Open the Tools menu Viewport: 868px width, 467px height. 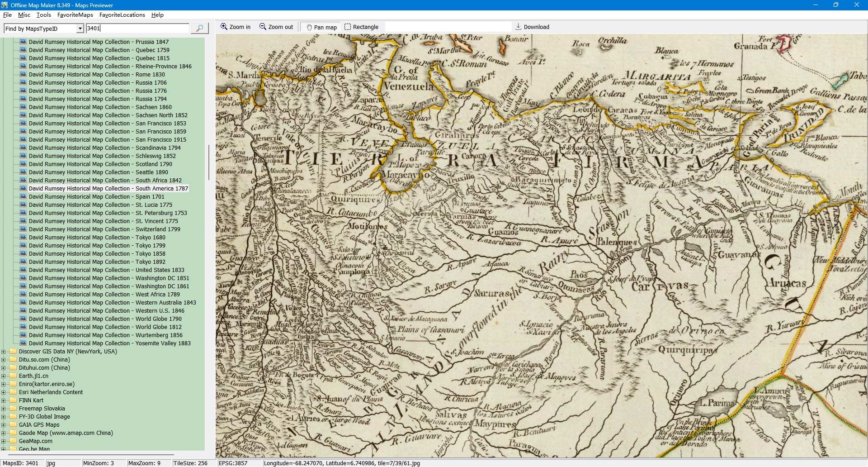pos(43,15)
